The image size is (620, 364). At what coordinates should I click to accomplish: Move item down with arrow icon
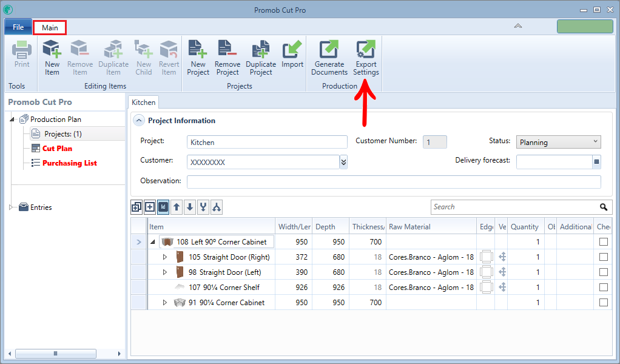[190, 207]
